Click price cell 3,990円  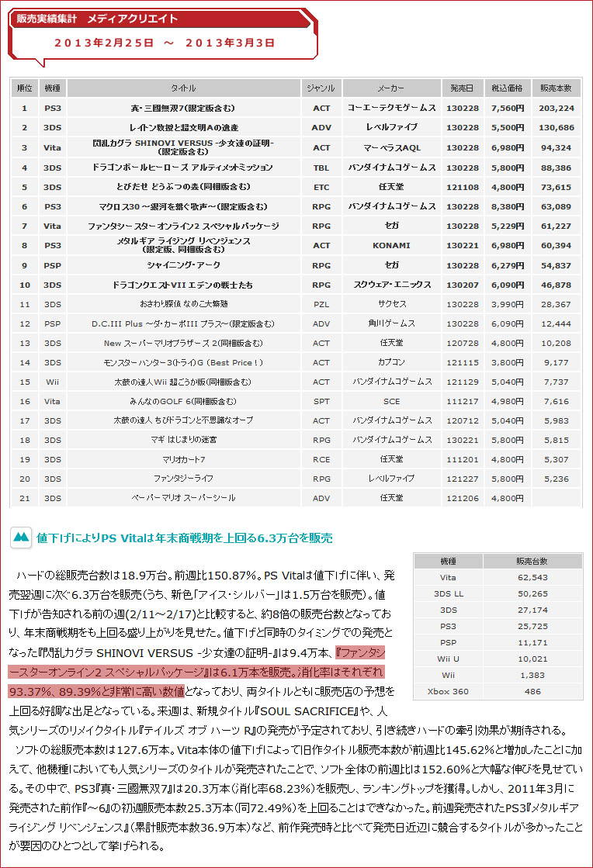(507, 304)
